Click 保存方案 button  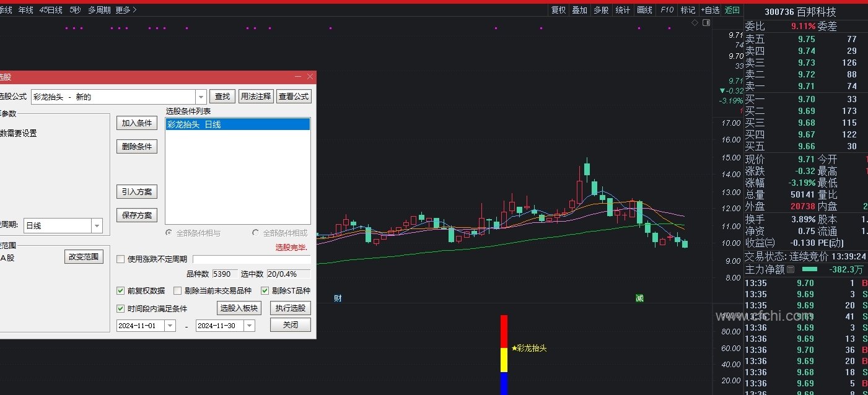[x=137, y=215]
